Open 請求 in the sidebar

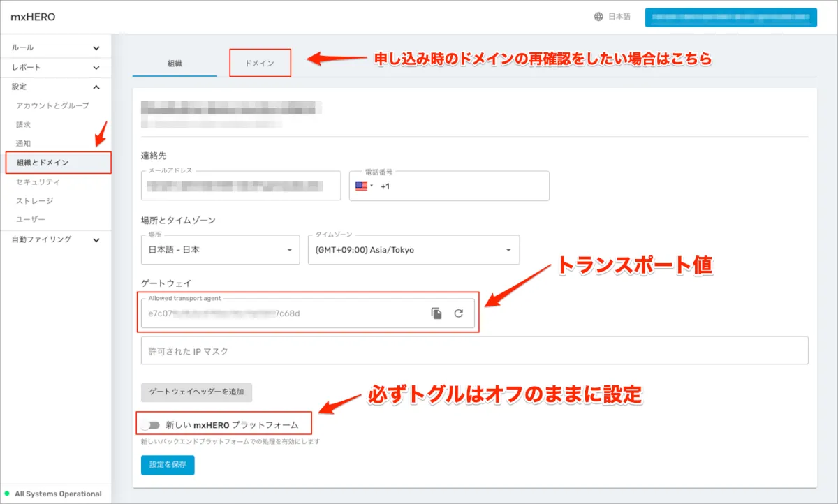point(24,125)
